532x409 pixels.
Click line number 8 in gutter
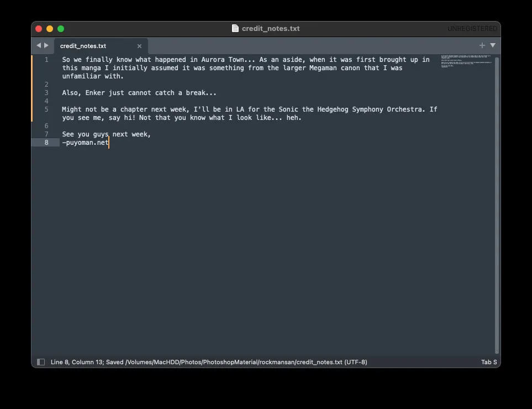click(x=46, y=143)
